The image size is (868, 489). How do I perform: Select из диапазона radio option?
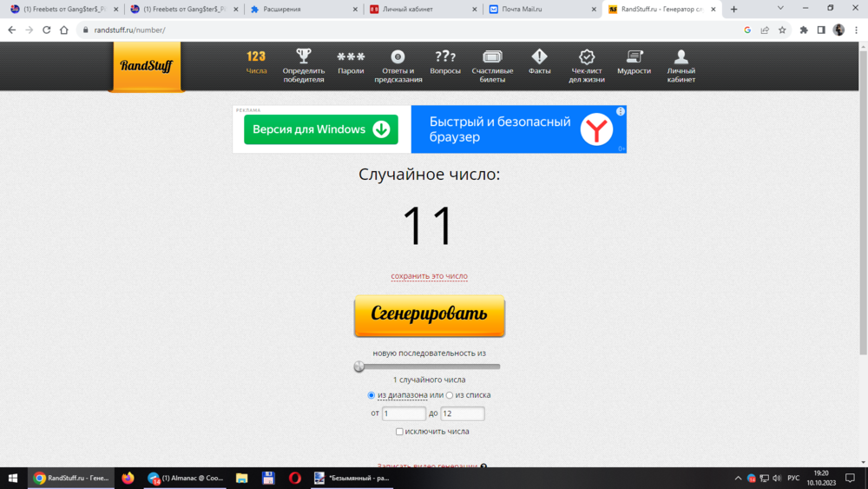click(371, 395)
